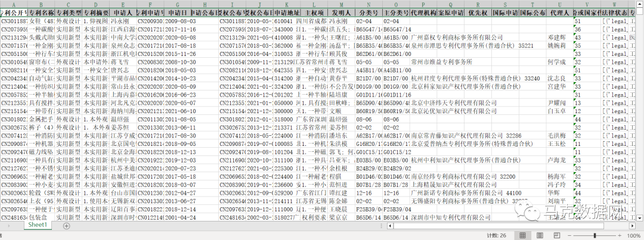Select the classification cell G01D11/16 in column O
Image resolution: width=644 pixels, height=240 pixels.
pos(396,95)
